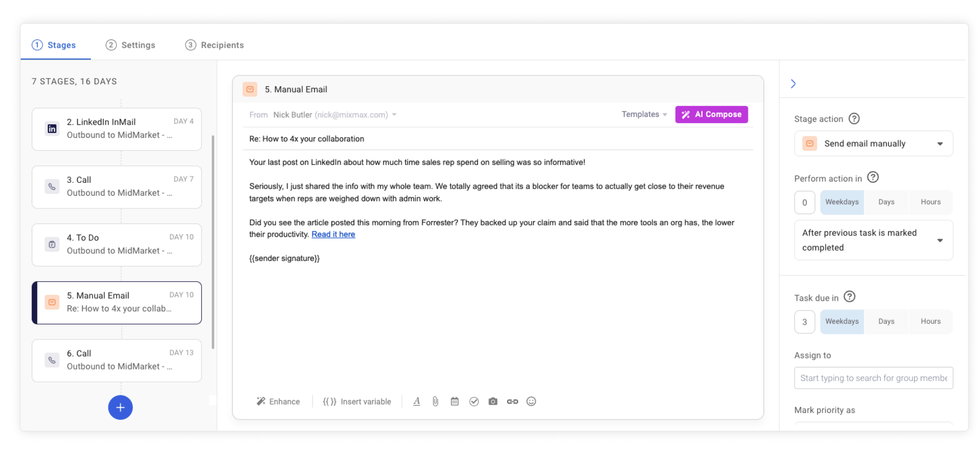Image resolution: width=980 pixels, height=453 pixels.
Task: Click the Assign to search field
Action: 873,378
